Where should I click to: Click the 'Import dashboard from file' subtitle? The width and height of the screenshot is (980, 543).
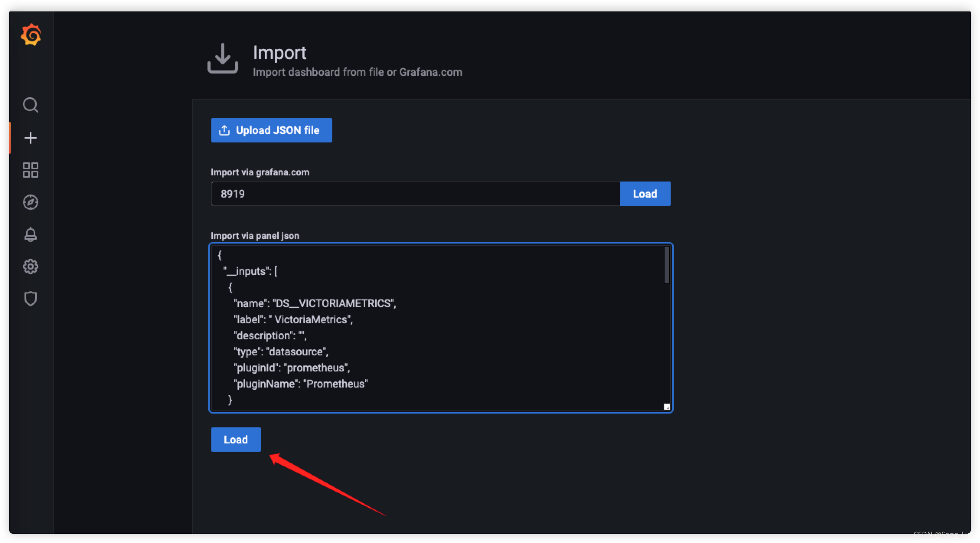pyautogui.click(x=357, y=72)
